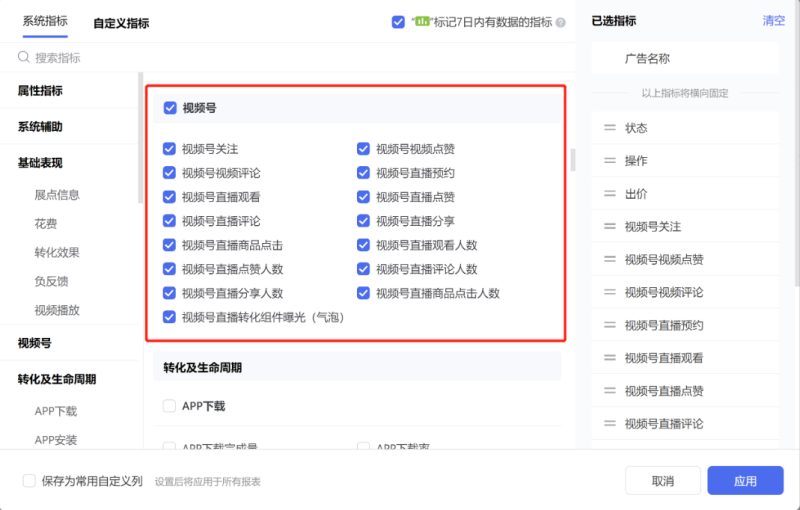Select 转化及生命周期 category in sidebar
800x510 pixels.
point(57,379)
